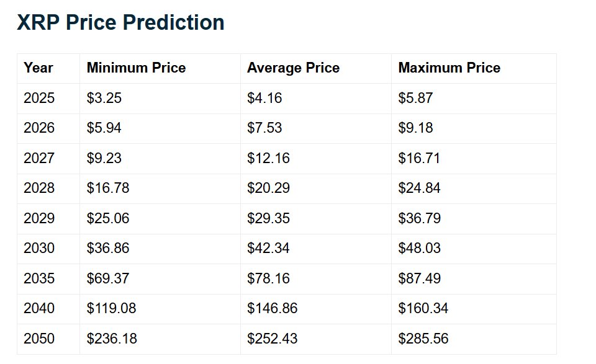Image resolution: width=596 pixels, height=364 pixels.
Task: Click the $5.87 maximum price cell
Action: pyautogui.click(x=415, y=98)
